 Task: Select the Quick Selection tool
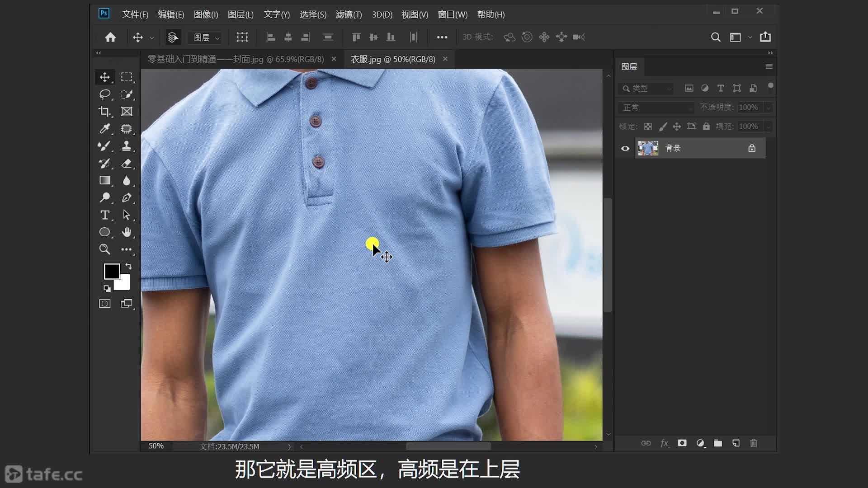(x=127, y=94)
